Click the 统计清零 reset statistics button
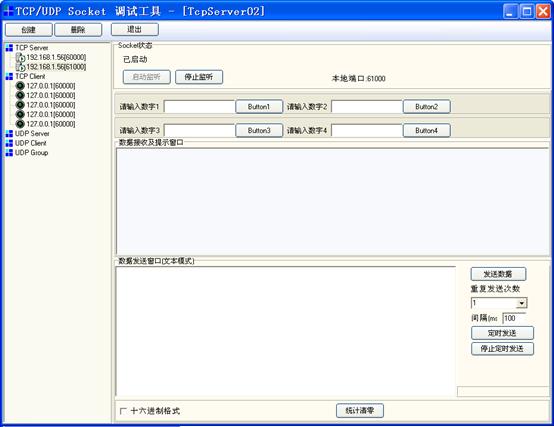 coord(360,410)
